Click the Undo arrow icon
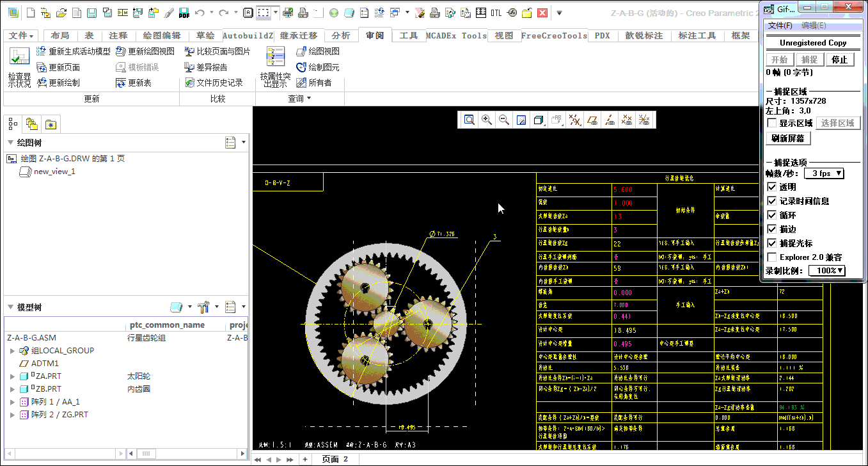 click(x=200, y=13)
